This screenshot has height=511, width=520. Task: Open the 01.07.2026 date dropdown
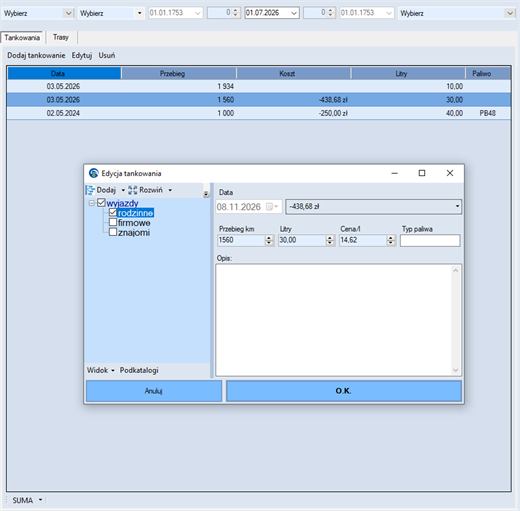click(294, 13)
